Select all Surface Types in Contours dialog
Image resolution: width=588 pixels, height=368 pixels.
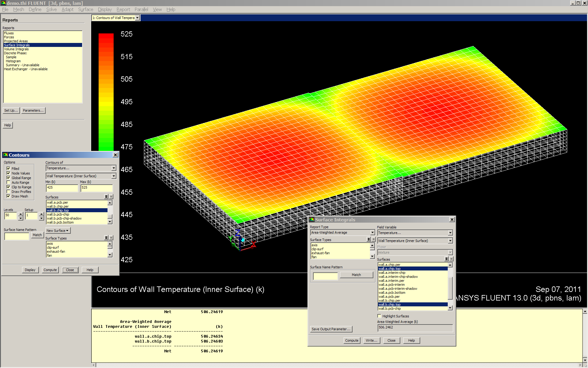106,238
